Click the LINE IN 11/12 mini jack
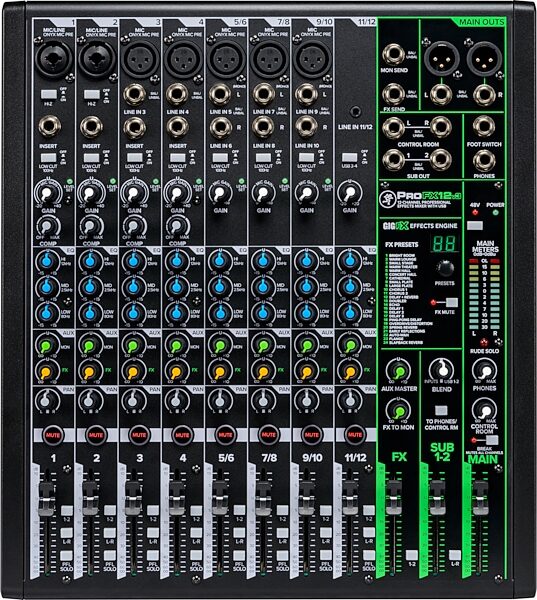 pos(356,112)
